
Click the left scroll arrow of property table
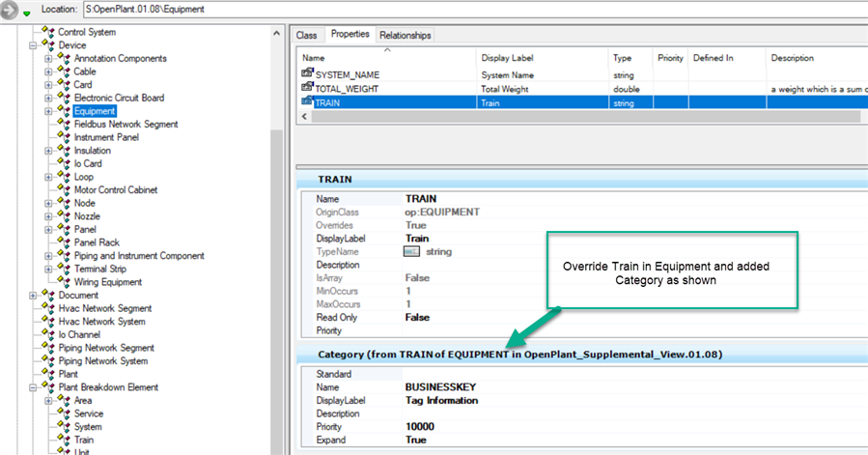click(x=304, y=116)
